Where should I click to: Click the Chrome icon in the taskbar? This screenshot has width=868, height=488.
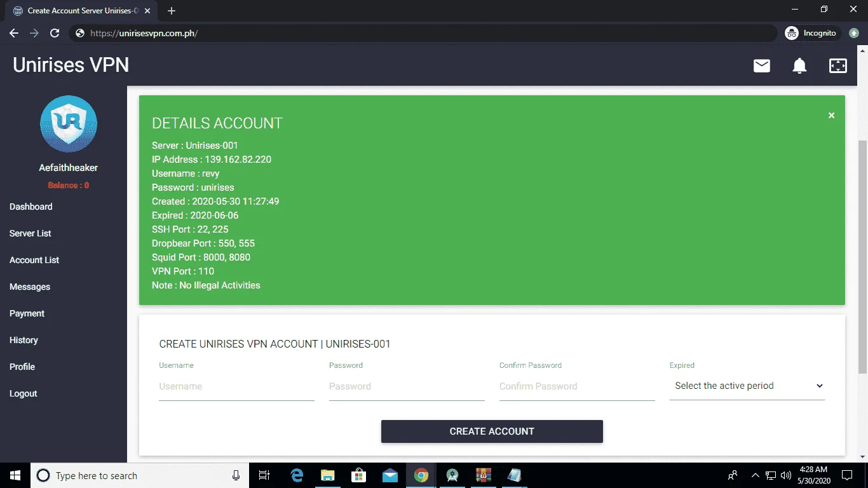tap(421, 475)
